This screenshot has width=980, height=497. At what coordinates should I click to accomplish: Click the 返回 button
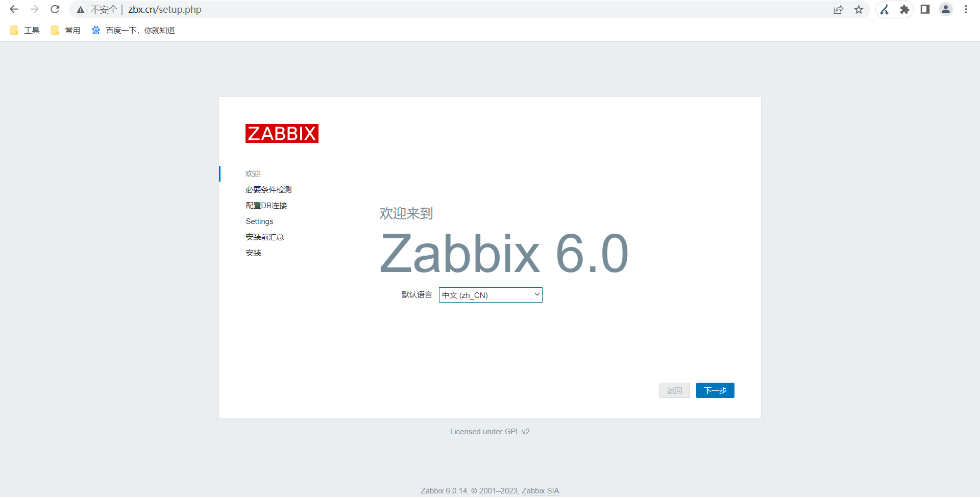coord(675,390)
